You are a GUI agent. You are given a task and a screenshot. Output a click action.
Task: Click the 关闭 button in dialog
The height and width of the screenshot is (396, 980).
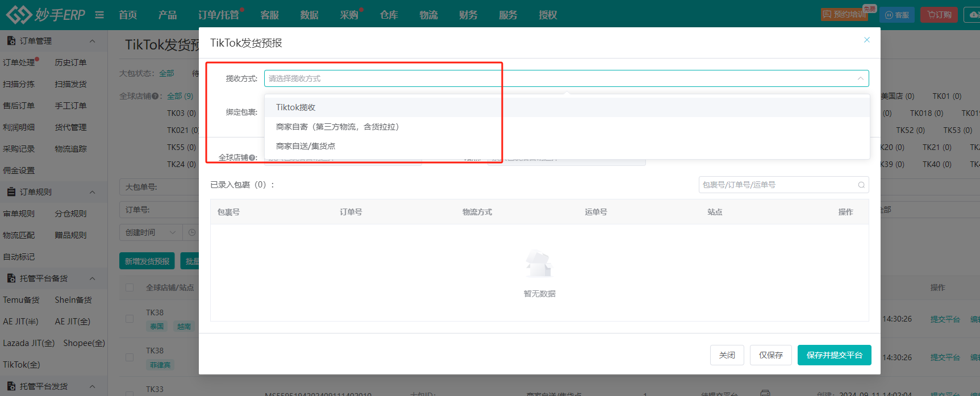pos(727,355)
